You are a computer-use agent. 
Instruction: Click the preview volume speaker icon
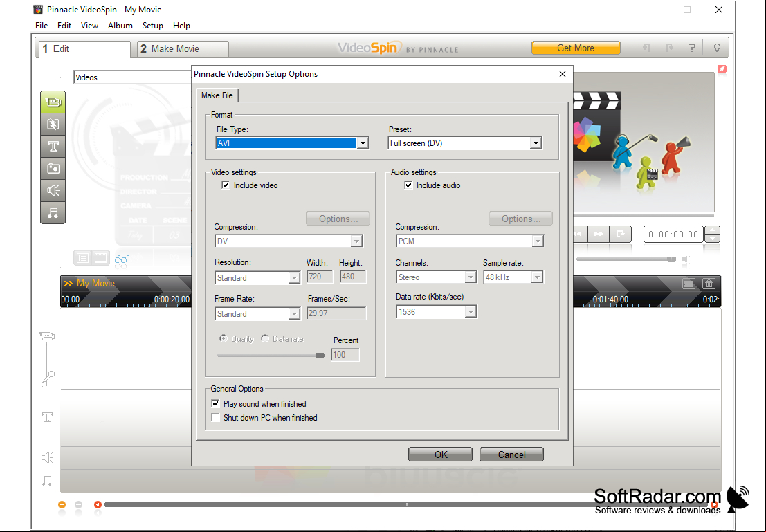tap(687, 260)
